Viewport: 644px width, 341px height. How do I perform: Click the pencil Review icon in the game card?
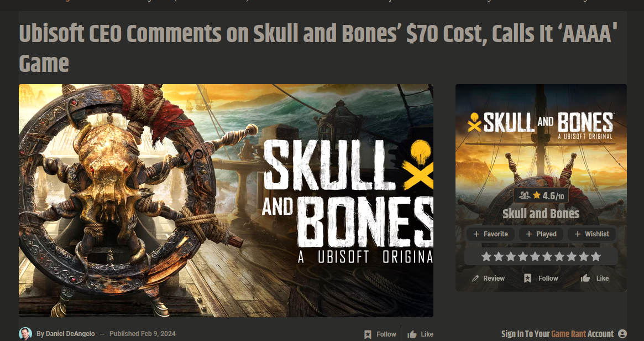[475, 278]
